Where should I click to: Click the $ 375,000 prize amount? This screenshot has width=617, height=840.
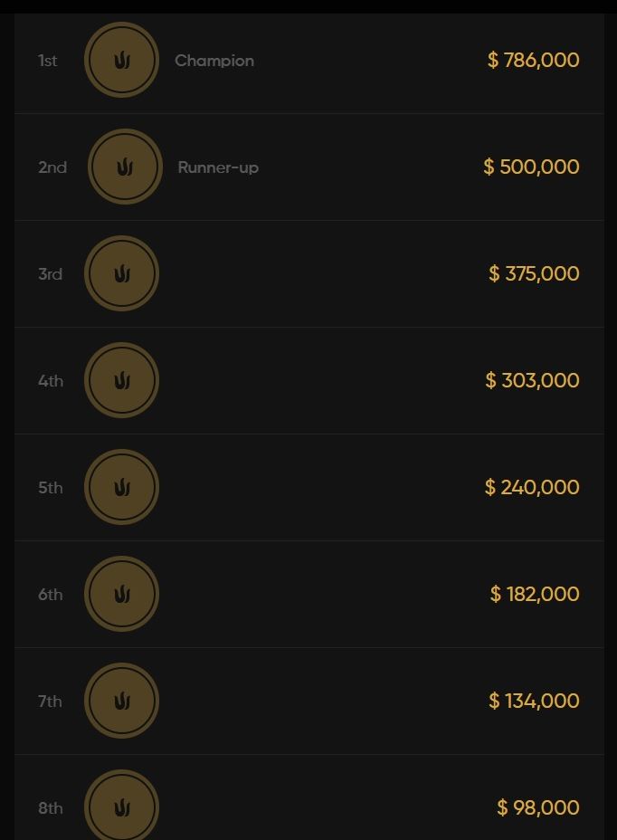[x=534, y=273]
